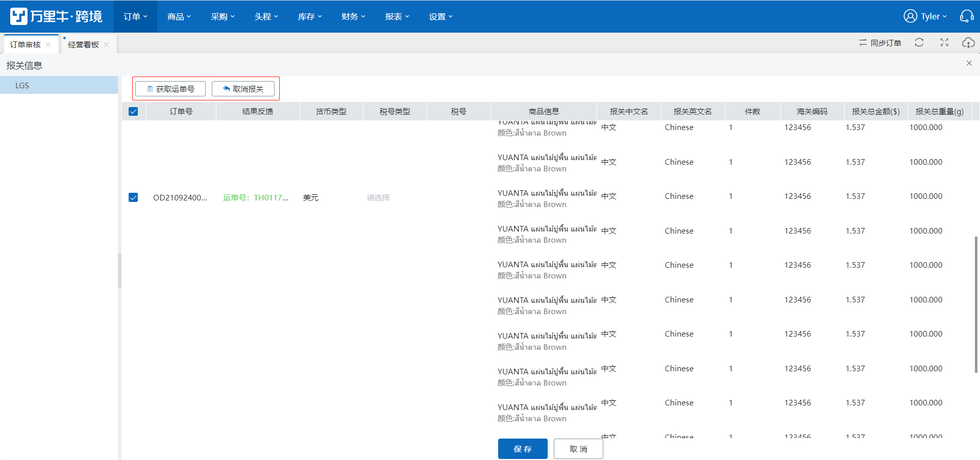The width and height of the screenshot is (980, 460).
Task: Close the 订单审核 tab
Action: tap(48, 44)
